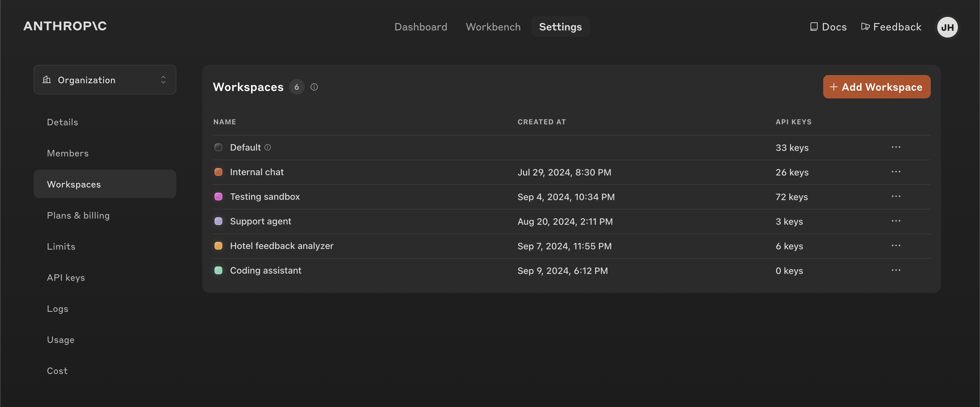Click the info icon beside Workspaces count
The height and width of the screenshot is (407, 980).
pyautogui.click(x=314, y=87)
